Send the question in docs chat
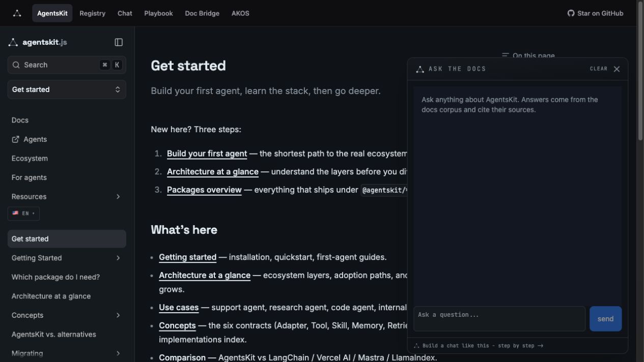 [x=605, y=319]
